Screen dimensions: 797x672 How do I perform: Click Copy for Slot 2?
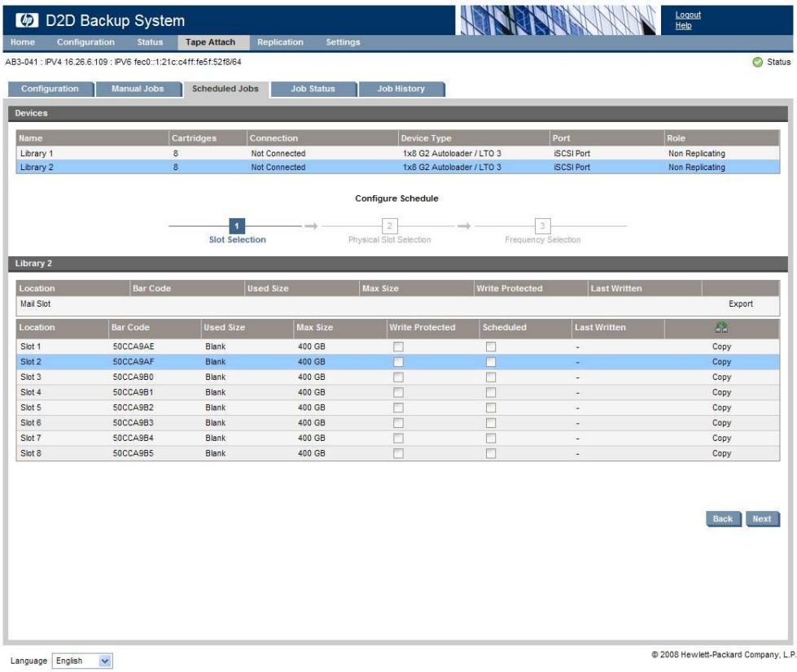click(x=721, y=362)
